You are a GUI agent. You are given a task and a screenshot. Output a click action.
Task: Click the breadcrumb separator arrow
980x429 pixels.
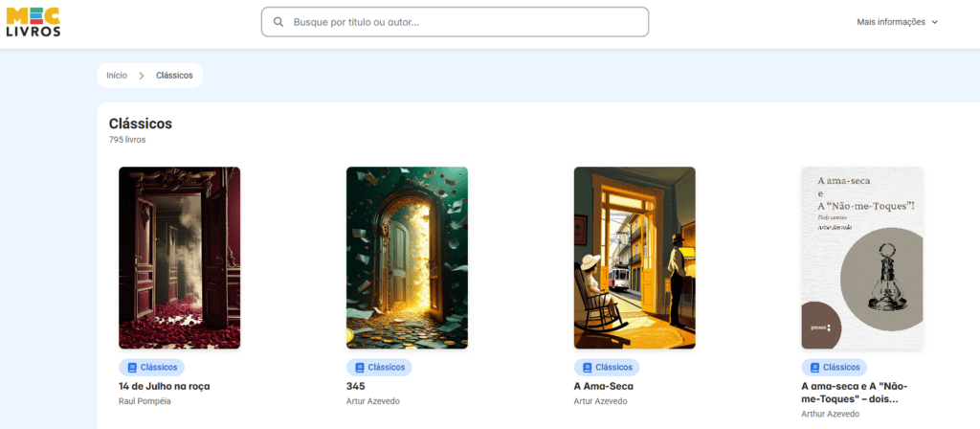click(x=142, y=76)
